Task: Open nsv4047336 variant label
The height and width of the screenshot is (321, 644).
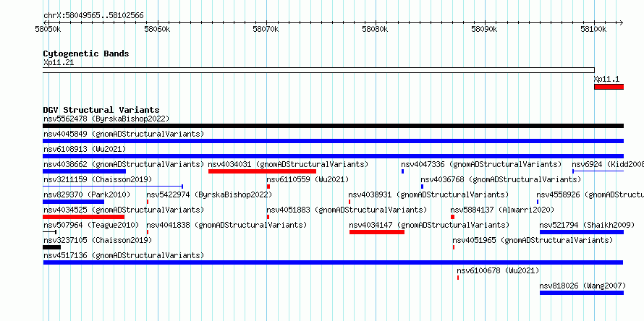Action: point(481,165)
